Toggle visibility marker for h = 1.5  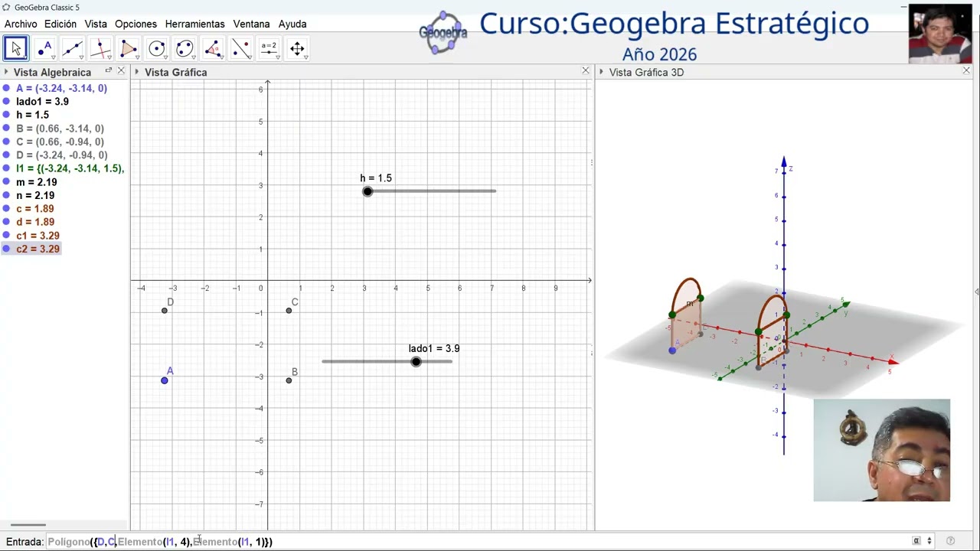click(7, 116)
